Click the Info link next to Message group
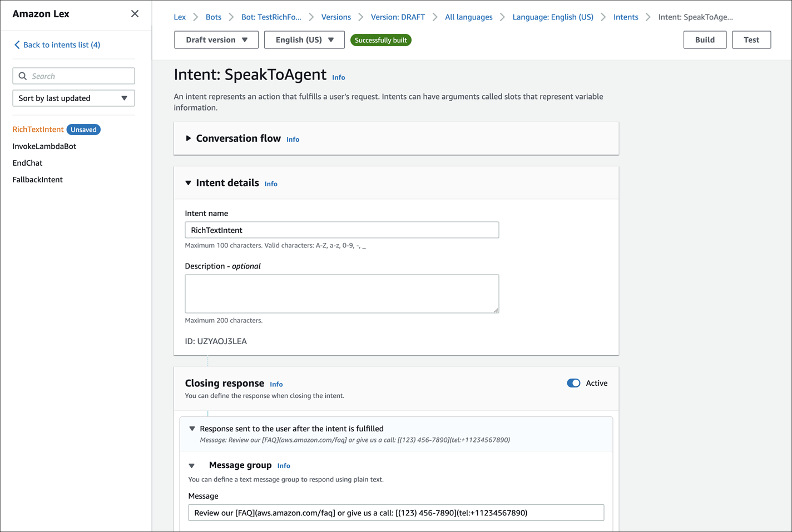Image resolution: width=792 pixels, height=532 pixels. 284,465
